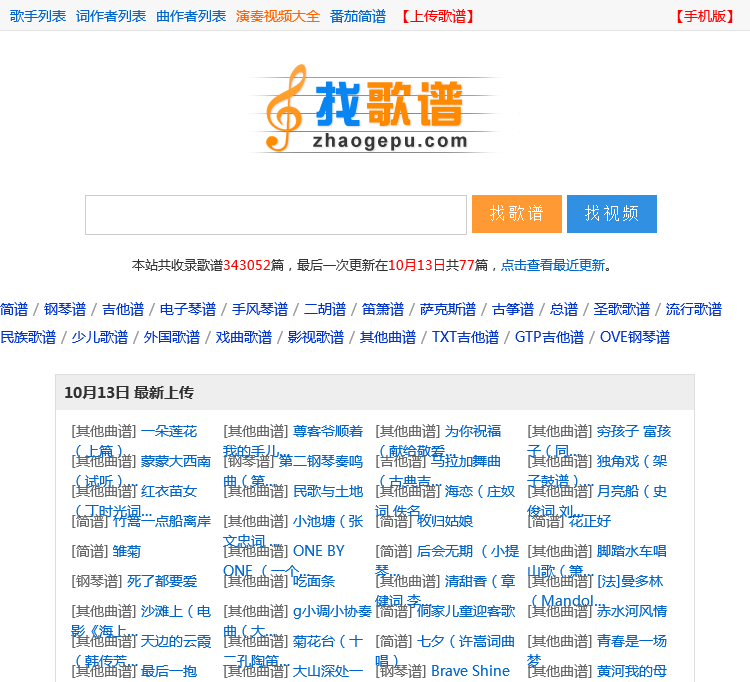Viewport: 750px width, 682px height.
Task: Open the song 红衣苗女
Action: [x=169, y=491]
